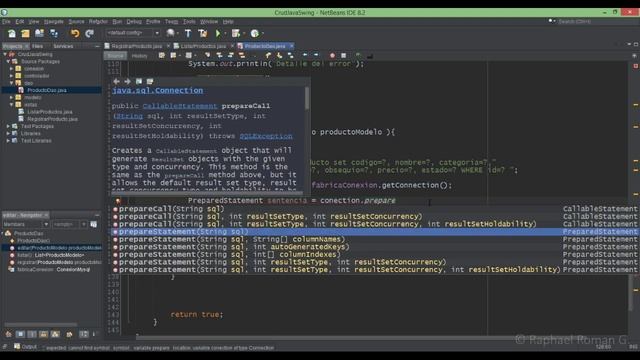The height and width of the screenshot is (360, 640).
Task: Click Shift Line Left arrow icon
Action: (x=304, y=55)
